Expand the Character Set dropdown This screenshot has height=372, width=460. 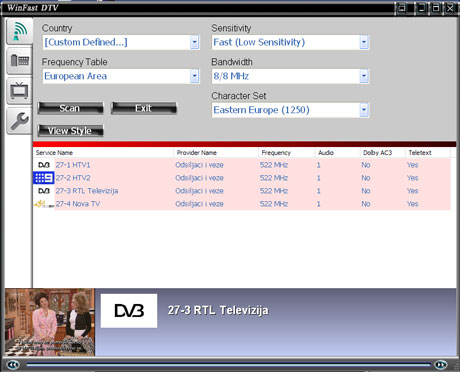tap(364, 110)
